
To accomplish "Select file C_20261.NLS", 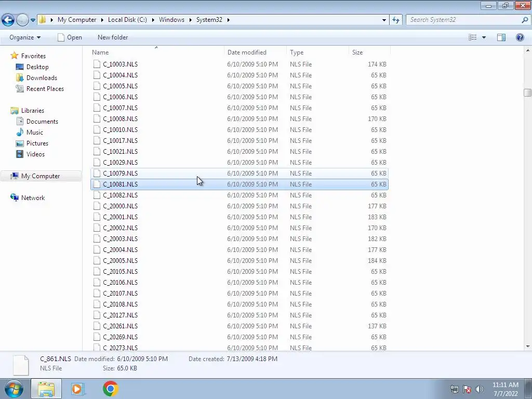I will click(239, 326).
